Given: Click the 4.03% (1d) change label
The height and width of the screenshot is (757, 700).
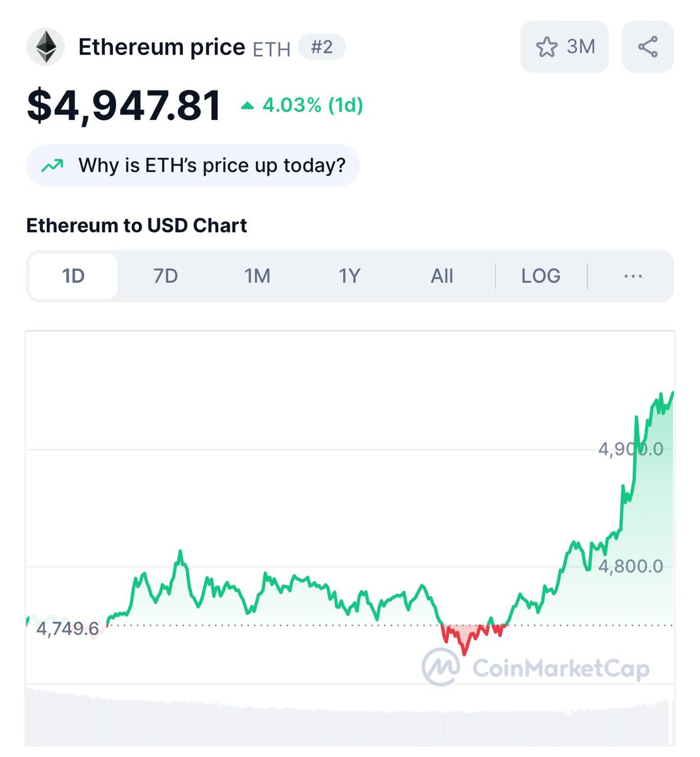Looking at the screenshot, I should coord(312,105).
